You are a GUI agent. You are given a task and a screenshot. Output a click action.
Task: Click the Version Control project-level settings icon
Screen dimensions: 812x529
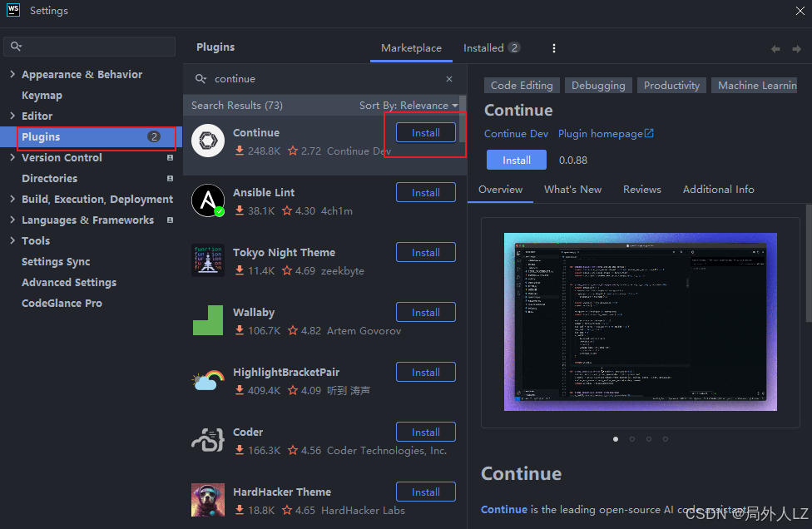tap(170, 157)
